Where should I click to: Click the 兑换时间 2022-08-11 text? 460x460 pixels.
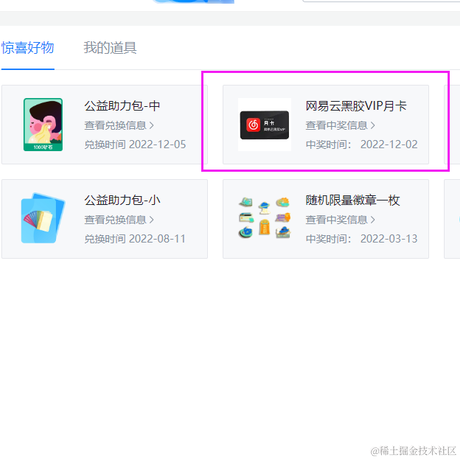(x=135, y=239)
